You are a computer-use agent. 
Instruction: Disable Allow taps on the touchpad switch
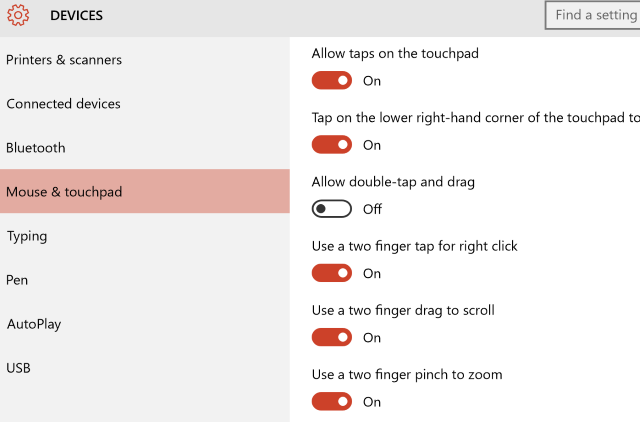tap(332, 81)
